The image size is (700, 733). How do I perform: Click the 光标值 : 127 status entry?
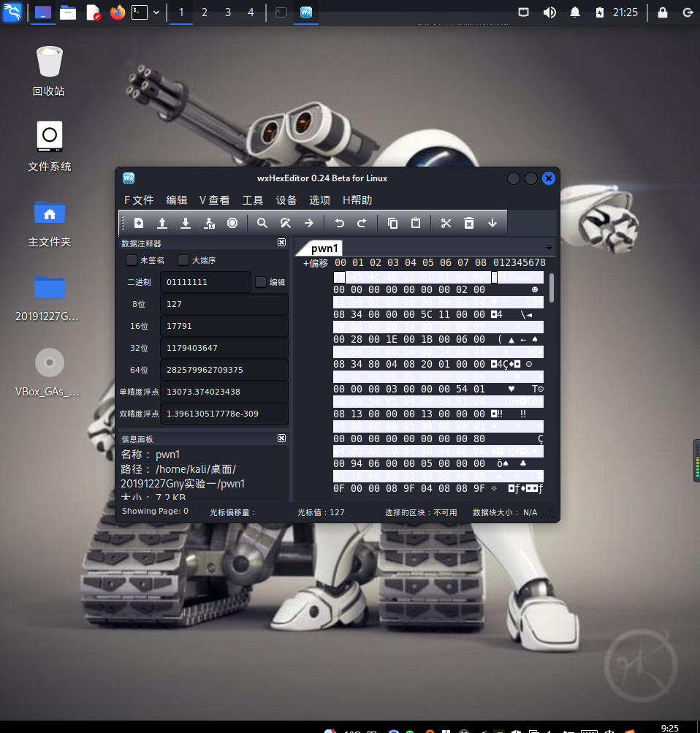[x=321, y=512]
